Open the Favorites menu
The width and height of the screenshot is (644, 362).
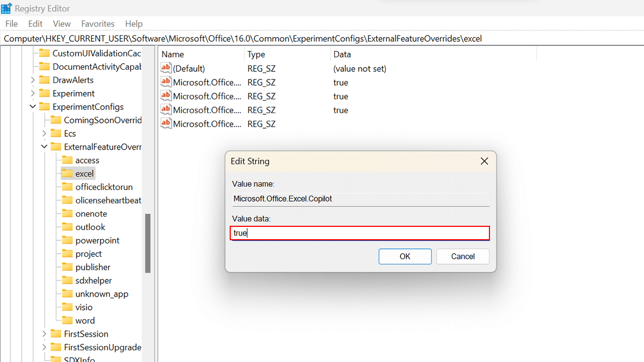point(98,24)
